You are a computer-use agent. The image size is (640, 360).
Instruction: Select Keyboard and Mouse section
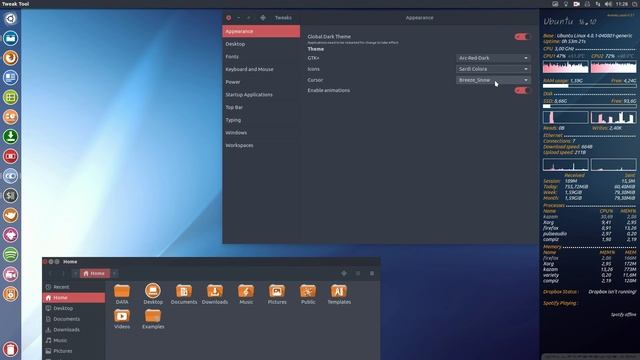point(261,69)
